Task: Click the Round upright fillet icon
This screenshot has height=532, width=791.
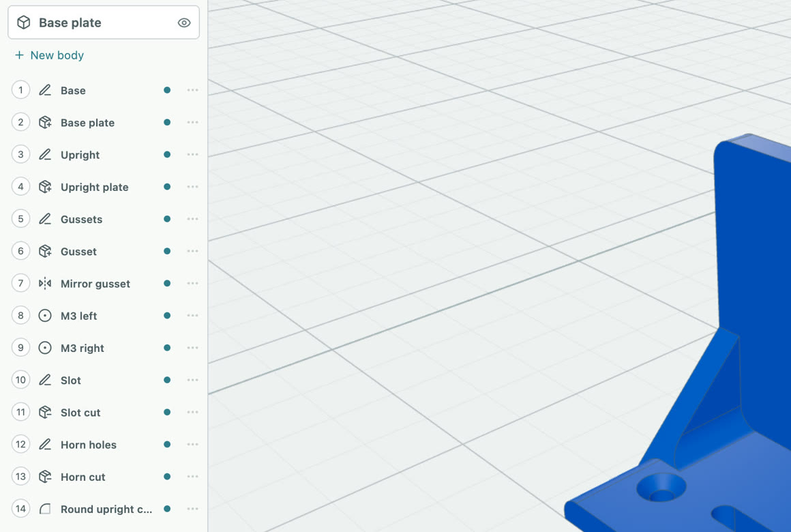Action: point(45,509)
